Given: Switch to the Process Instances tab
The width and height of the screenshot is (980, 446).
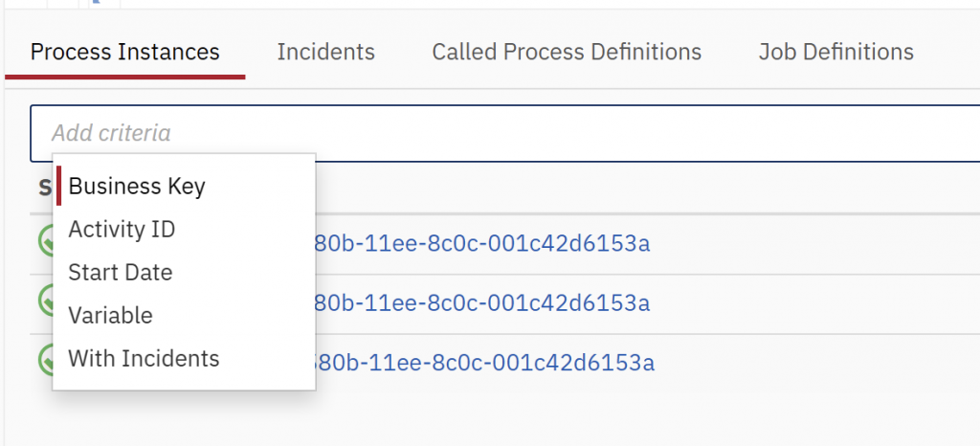Looking at the screenshot, I should point(125,52).
